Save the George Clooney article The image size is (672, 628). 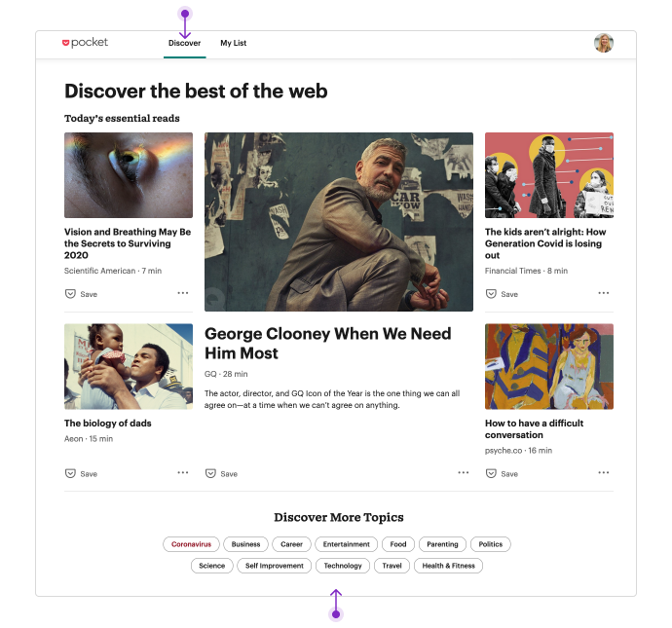221,473
